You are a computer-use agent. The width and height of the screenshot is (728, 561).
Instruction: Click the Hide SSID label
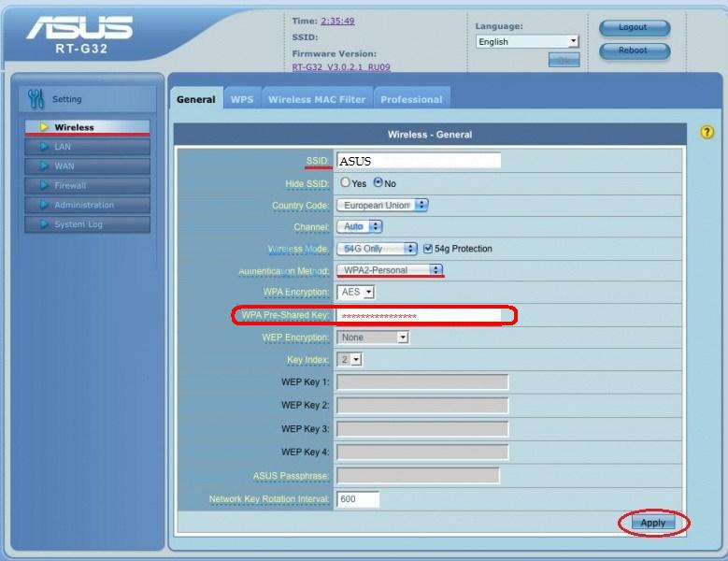[x=307, y=184]
